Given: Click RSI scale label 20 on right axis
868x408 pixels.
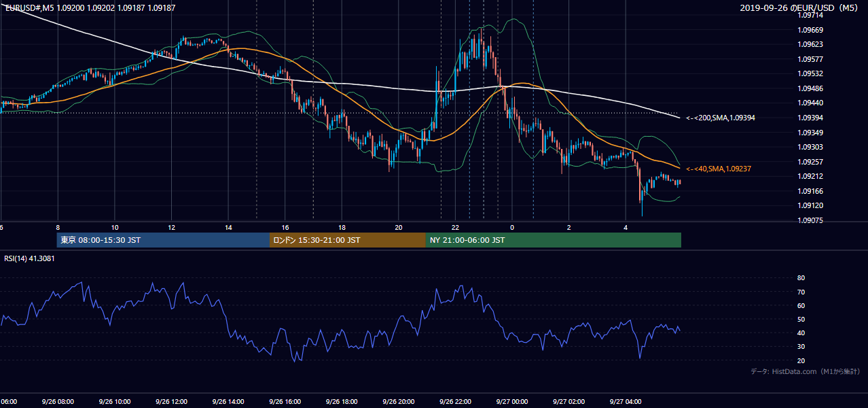Looking at the screenshot, I should coord(801,360).
